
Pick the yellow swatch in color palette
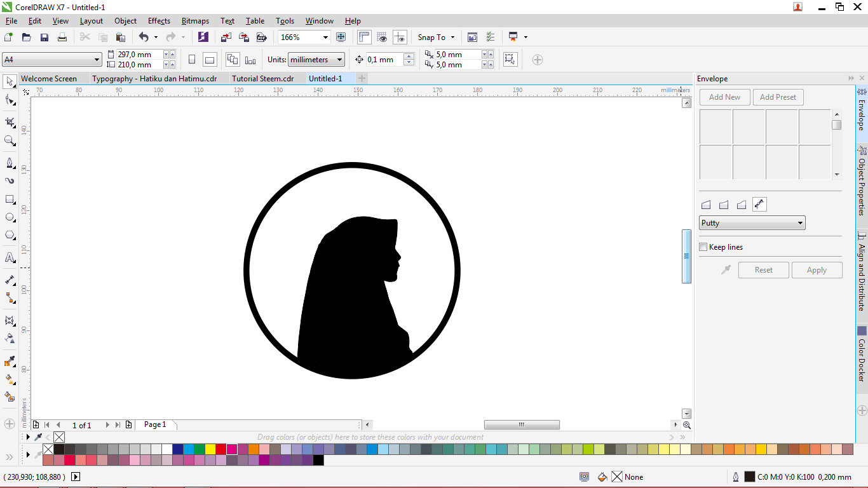[210, 449]
